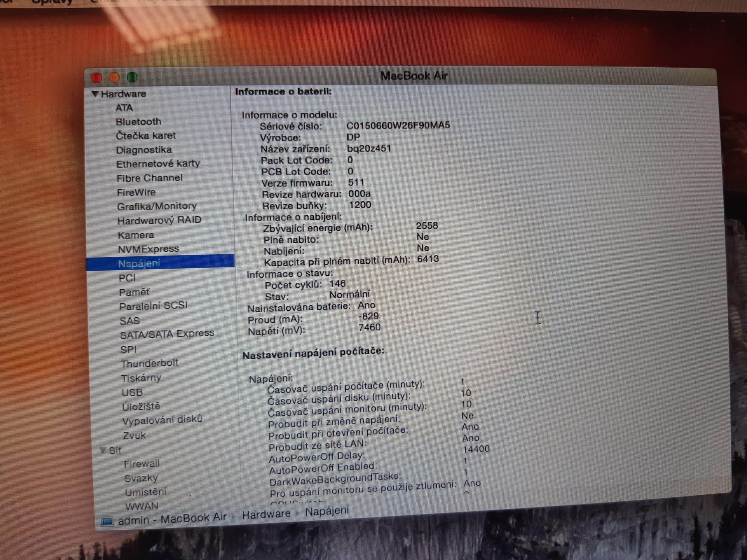Select Úložiště in the sidebar

141,406
